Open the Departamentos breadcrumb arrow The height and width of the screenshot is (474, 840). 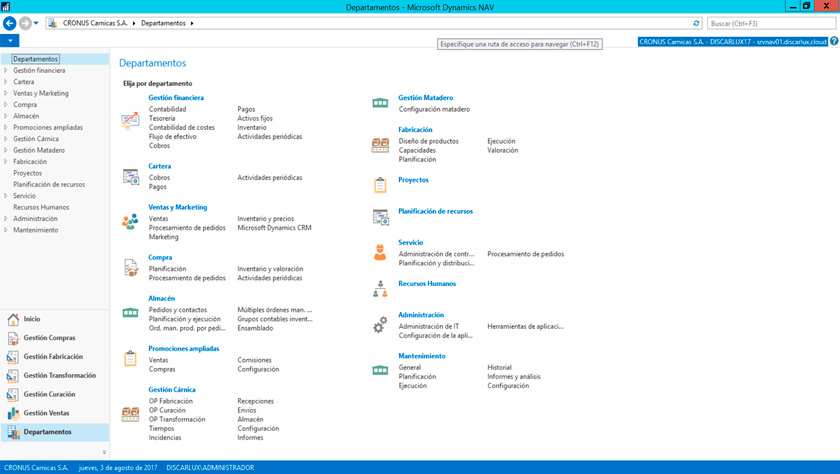(x=192, y=24)
